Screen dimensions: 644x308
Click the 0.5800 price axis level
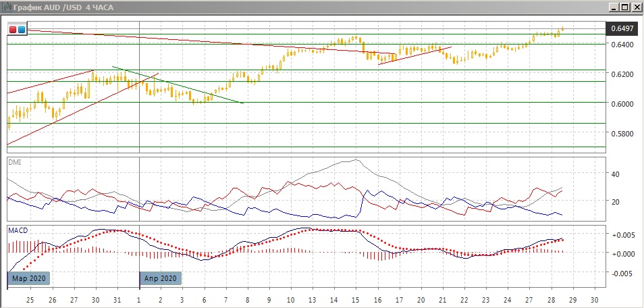point(620,133)
